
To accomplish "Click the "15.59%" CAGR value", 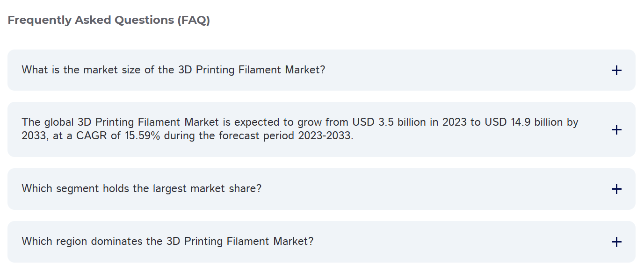I will coord(143,137).
